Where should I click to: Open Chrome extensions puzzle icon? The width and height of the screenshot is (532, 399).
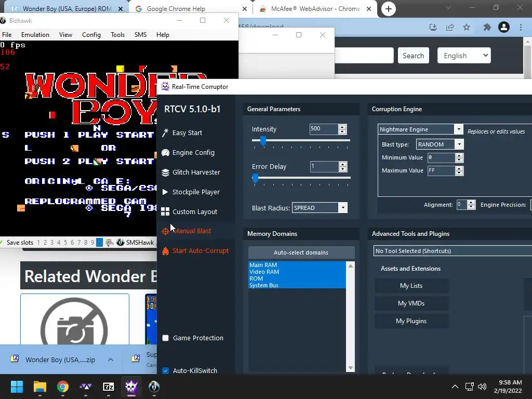coord(487,27)
